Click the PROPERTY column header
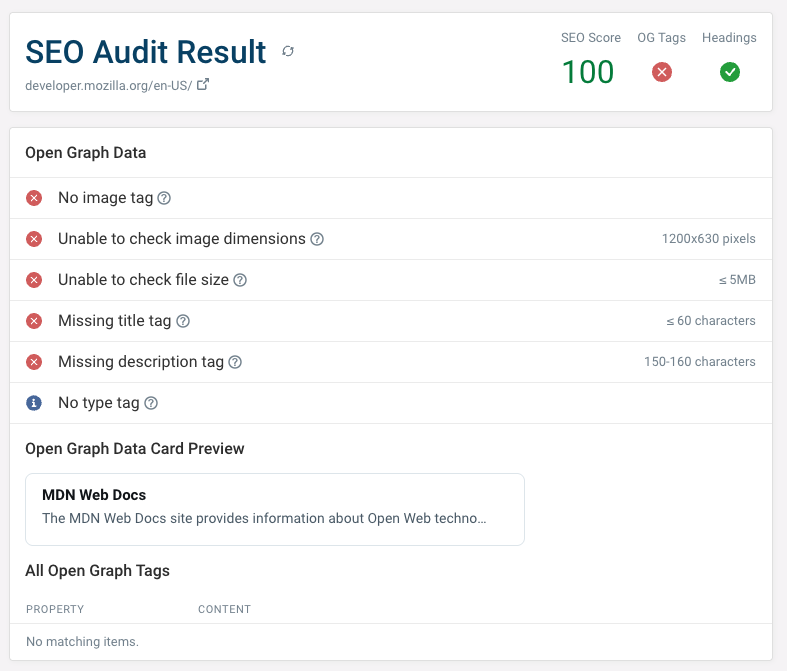Screen dimensions: 787x671 pos(55,609)
